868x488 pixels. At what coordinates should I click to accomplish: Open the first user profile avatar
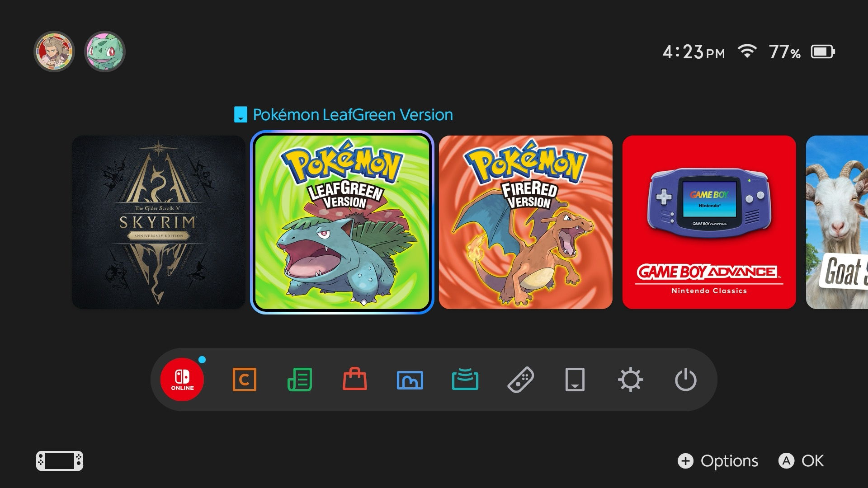pyautogui.click(x=54, y=52)
